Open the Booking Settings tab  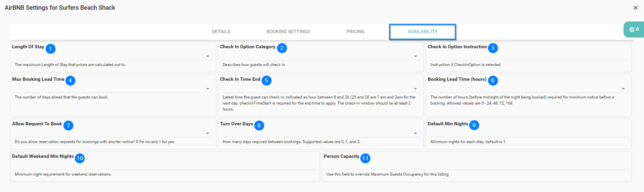288,32
